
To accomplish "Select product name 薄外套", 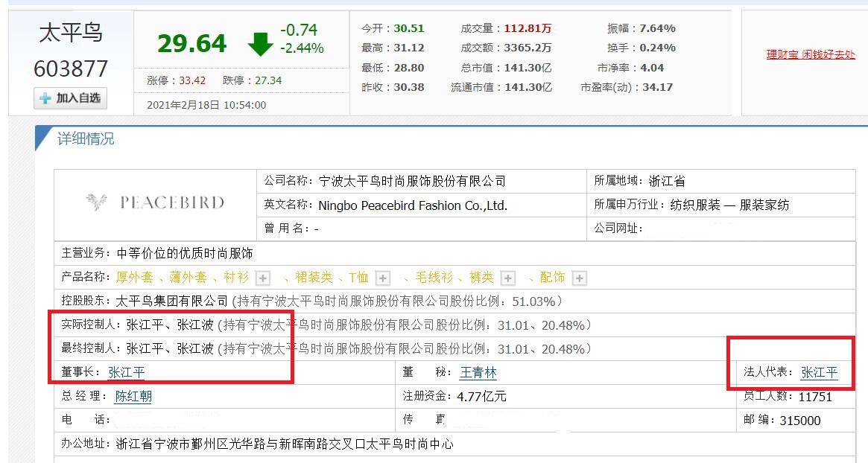I will pos(189,277).
